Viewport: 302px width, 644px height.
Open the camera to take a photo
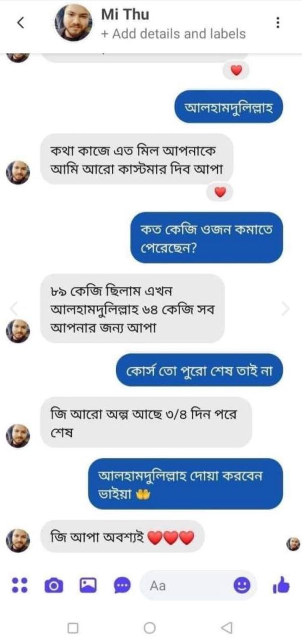53,585
